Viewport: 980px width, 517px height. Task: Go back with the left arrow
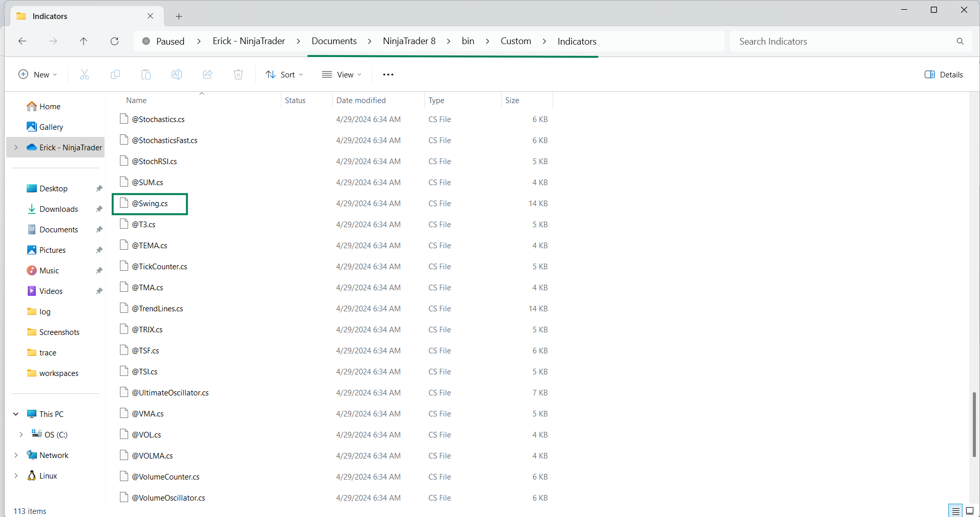22,41
